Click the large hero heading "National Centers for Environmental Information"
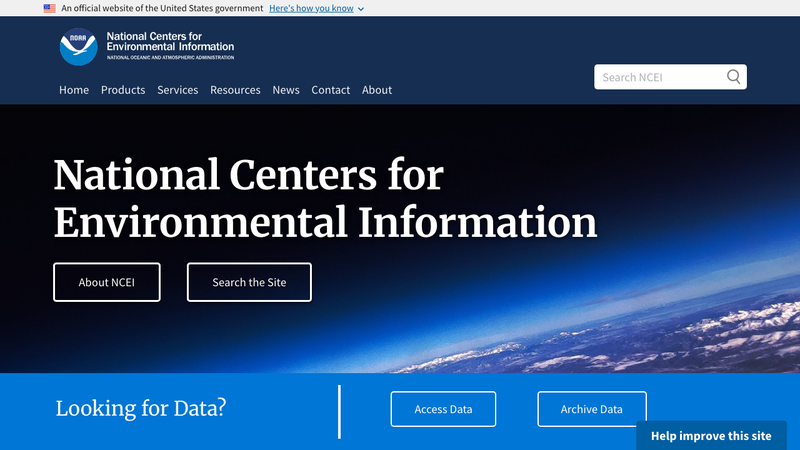800x450 pixels. coord(325,198)
